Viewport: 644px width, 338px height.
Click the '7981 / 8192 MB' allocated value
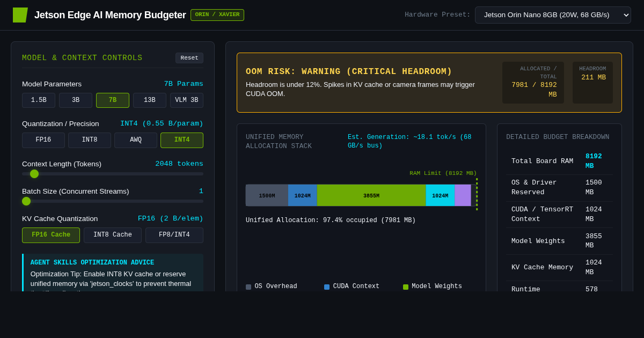point(534,90)
